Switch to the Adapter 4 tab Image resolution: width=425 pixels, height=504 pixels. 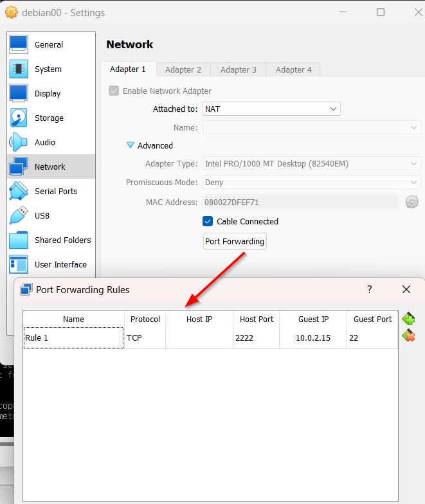click(x=293, y=69)
